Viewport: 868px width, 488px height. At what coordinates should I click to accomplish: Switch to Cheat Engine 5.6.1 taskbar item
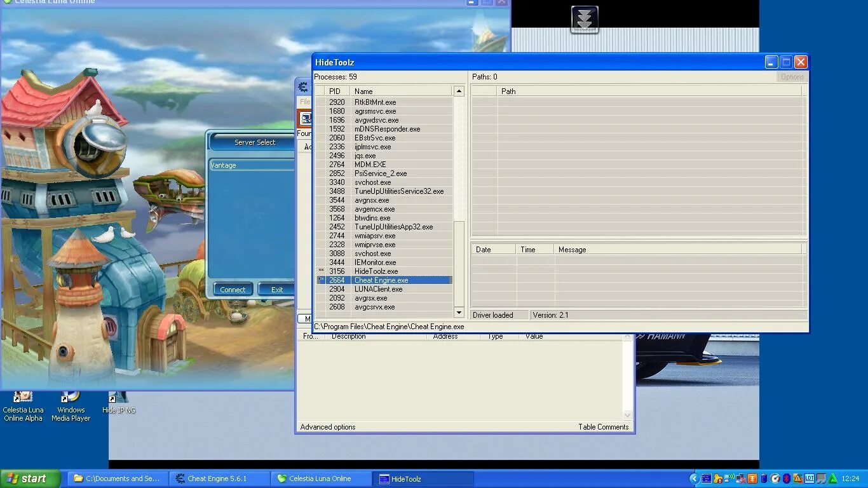pyautogui.click(x=220, y=478)
